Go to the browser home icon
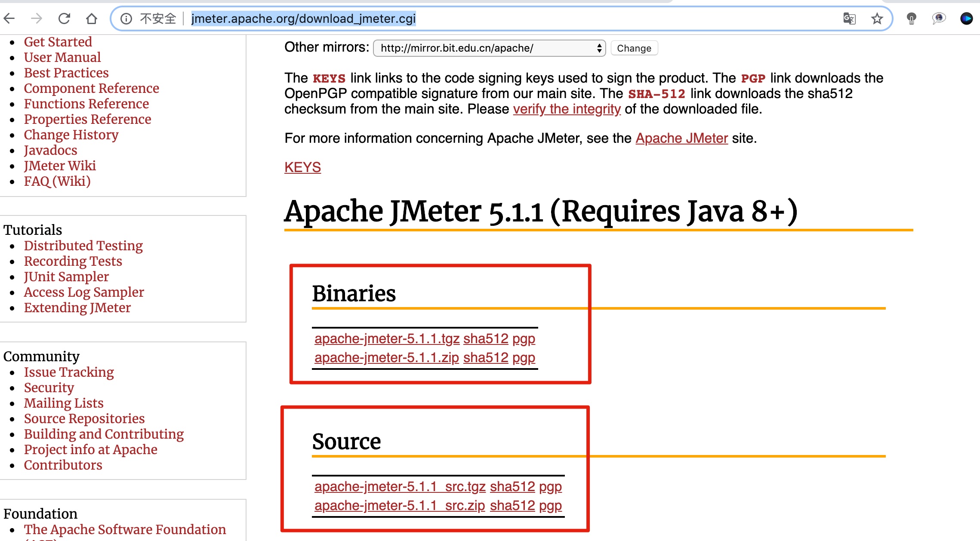 (x=91, y=18)
